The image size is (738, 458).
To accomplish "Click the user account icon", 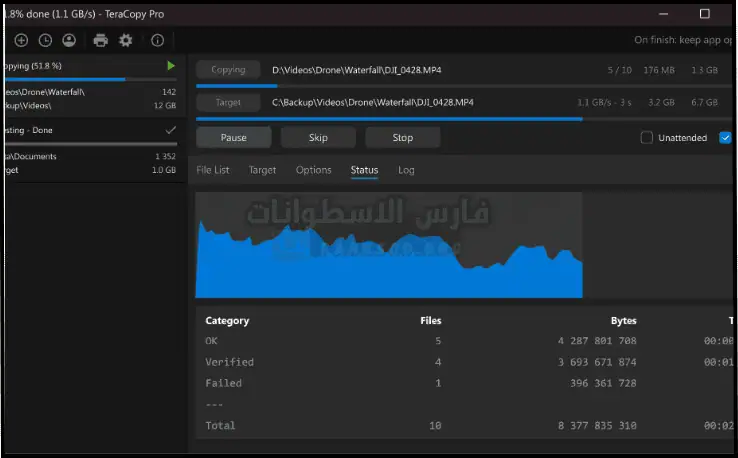I will click(x=69, y=40).
